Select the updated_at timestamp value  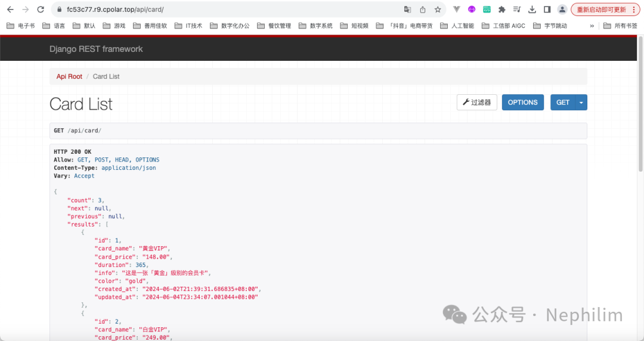[x=200, y=297]
